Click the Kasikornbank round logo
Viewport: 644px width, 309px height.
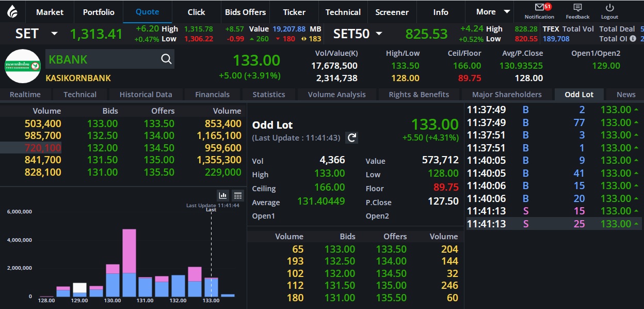(x=23, y=66)
